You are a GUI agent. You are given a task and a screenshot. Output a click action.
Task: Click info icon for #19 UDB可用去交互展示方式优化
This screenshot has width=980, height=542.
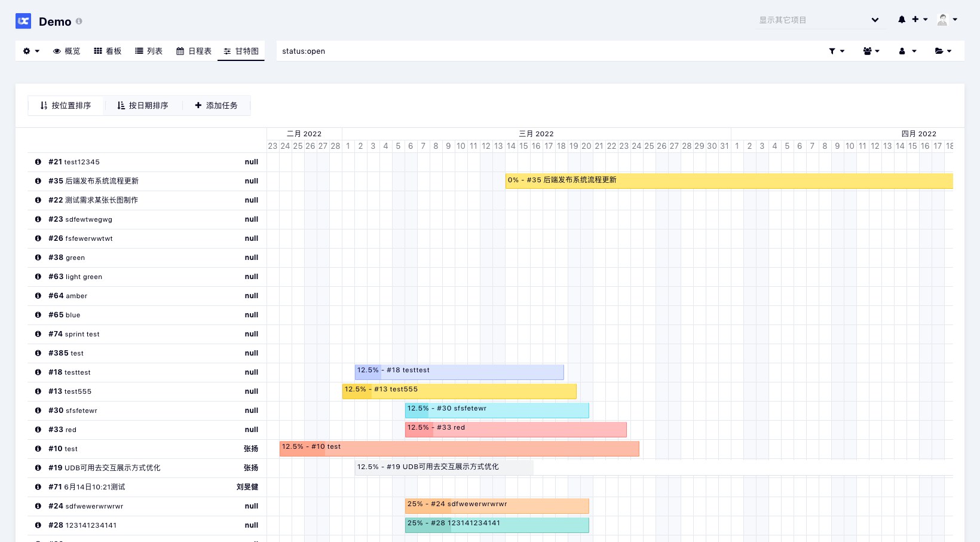(x=38, y=468)
